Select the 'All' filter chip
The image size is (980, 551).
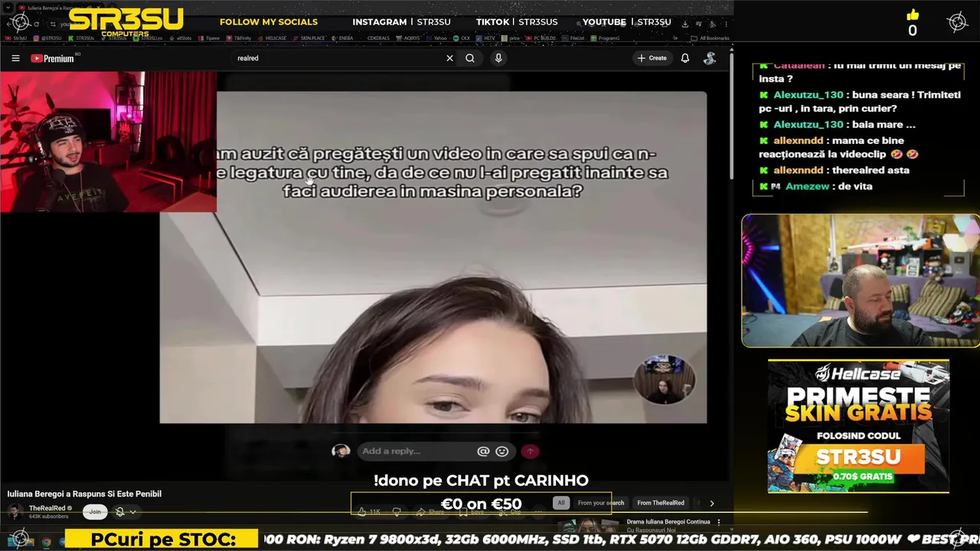click(561, 503)
